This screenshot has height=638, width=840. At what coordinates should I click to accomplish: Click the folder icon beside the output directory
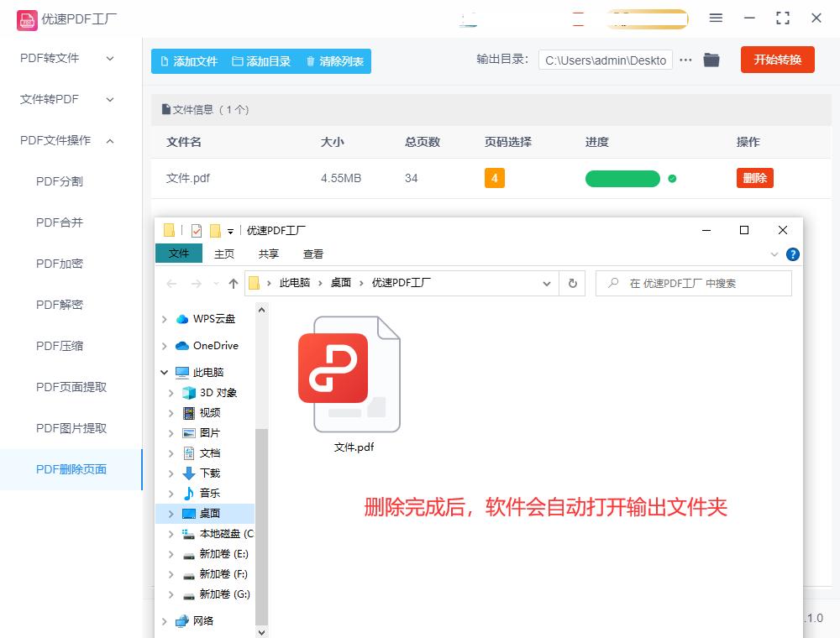pyautogui.click(x=711, y=60)
